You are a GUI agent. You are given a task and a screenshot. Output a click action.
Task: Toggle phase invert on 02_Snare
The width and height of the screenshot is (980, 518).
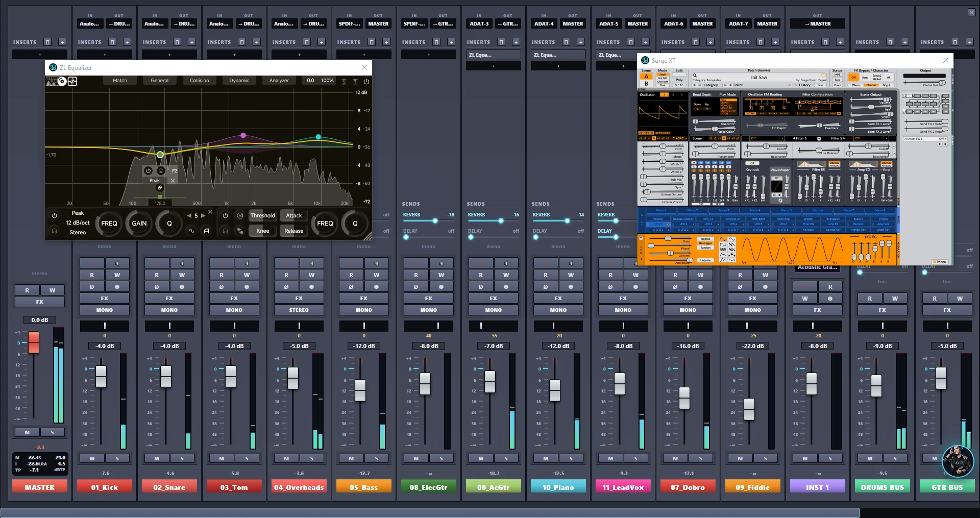157,287
